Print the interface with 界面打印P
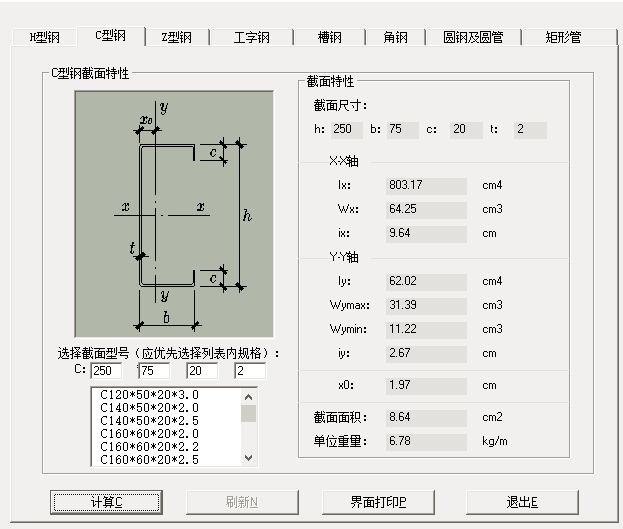623x529 pixels. click(x=378, y=502)
